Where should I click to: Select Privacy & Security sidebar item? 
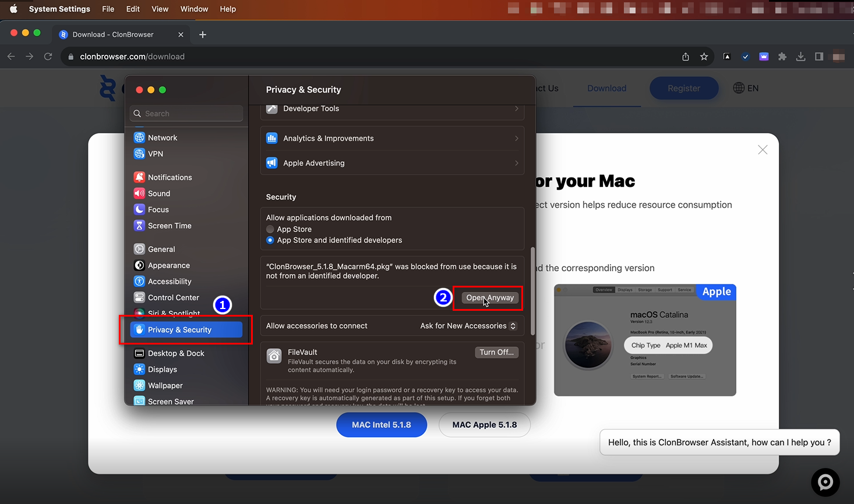(x=186, y=329)
